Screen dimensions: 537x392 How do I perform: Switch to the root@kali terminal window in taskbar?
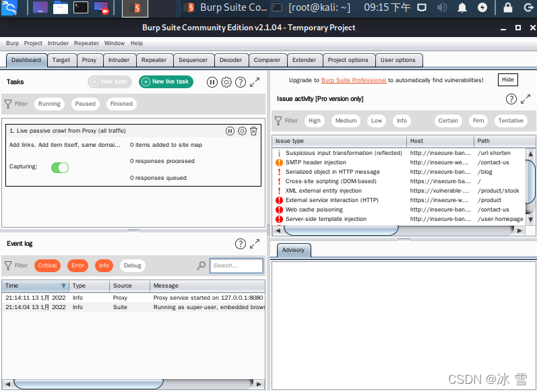coord(311,7)
